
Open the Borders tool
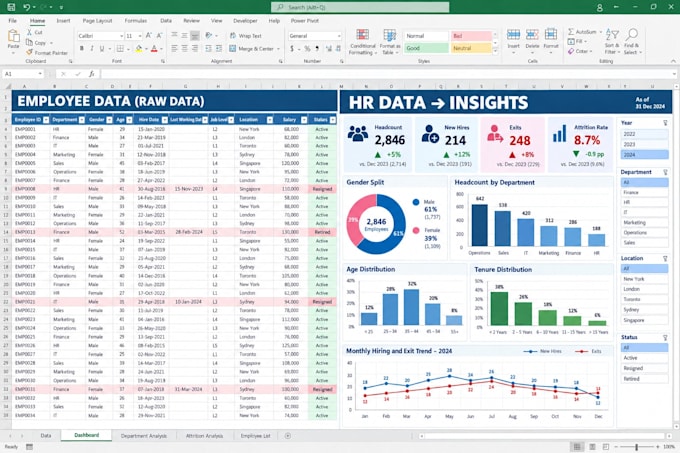[120, 49]
